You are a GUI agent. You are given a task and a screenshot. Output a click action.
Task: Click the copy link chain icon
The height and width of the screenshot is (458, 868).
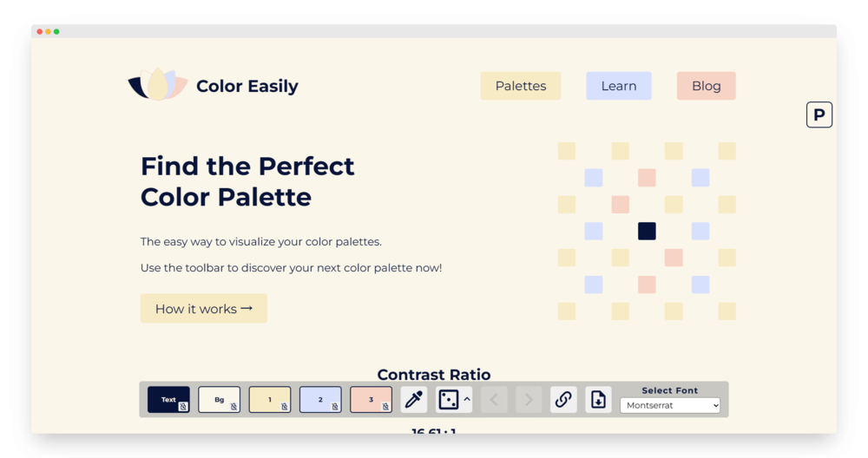tap(563, 399)
